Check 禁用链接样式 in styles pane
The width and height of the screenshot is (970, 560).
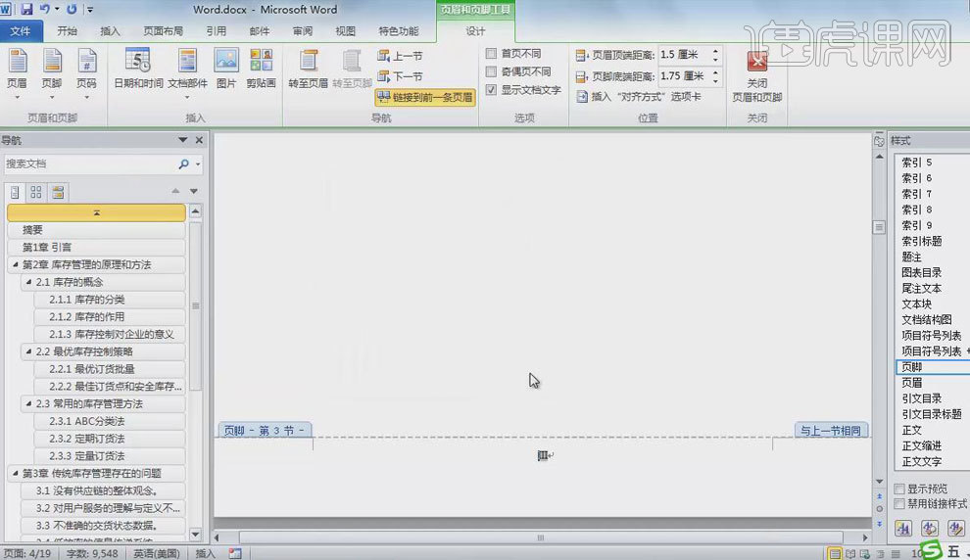click(900, 504)
